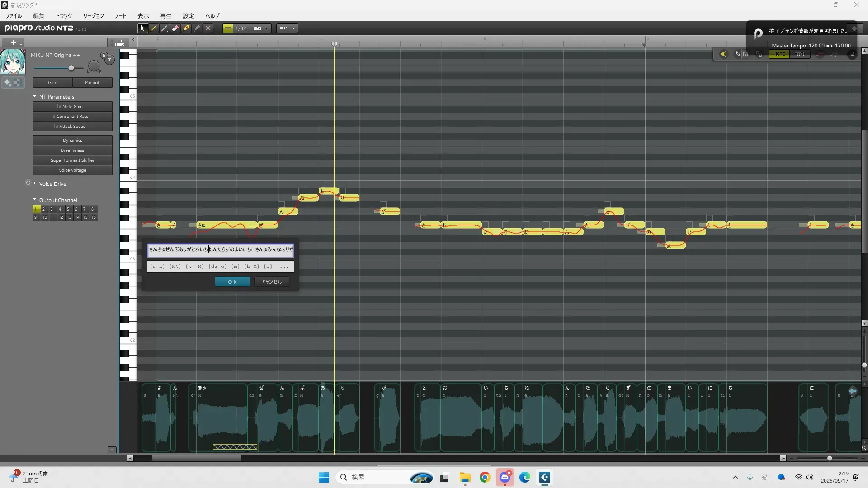
Task: Expand the Voice Drive section
Action: coord(35,183)
